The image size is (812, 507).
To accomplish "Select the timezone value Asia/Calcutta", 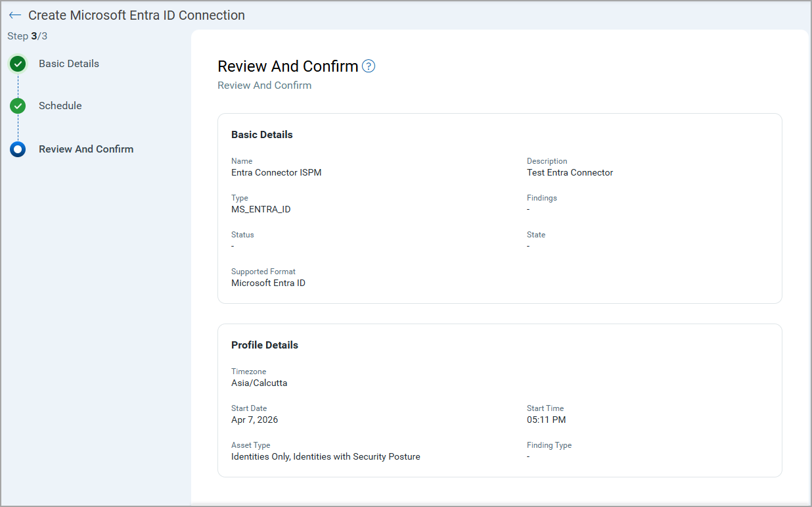I will (259, 383).
